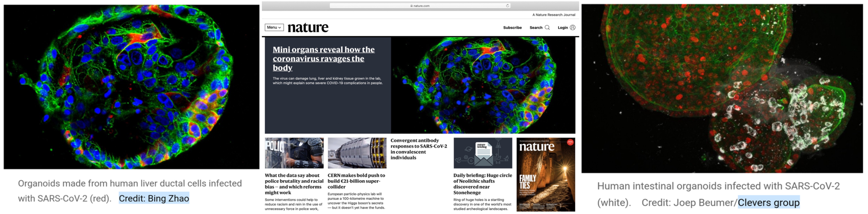Image resolution: width=868 pixels, height=214 pixels.
Task: Open Convergent antibody responses article
Action: coord(419,149)
